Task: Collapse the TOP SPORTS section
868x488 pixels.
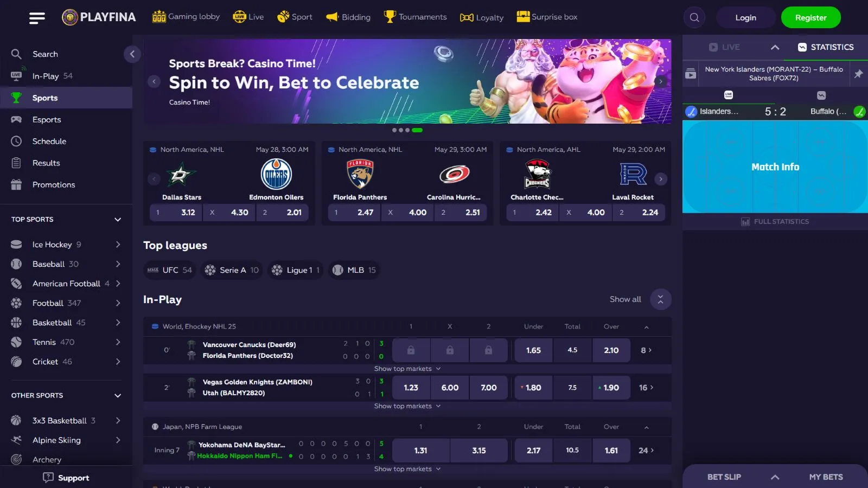Action: coord(118,220)
